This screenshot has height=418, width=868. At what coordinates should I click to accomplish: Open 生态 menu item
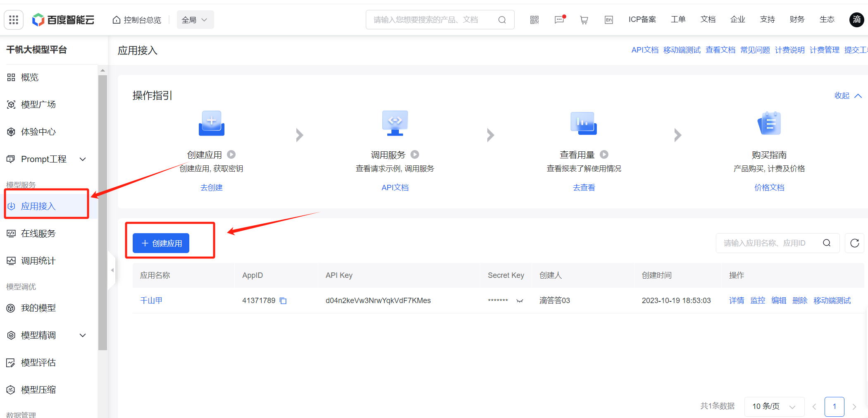(x=827, y=19)
